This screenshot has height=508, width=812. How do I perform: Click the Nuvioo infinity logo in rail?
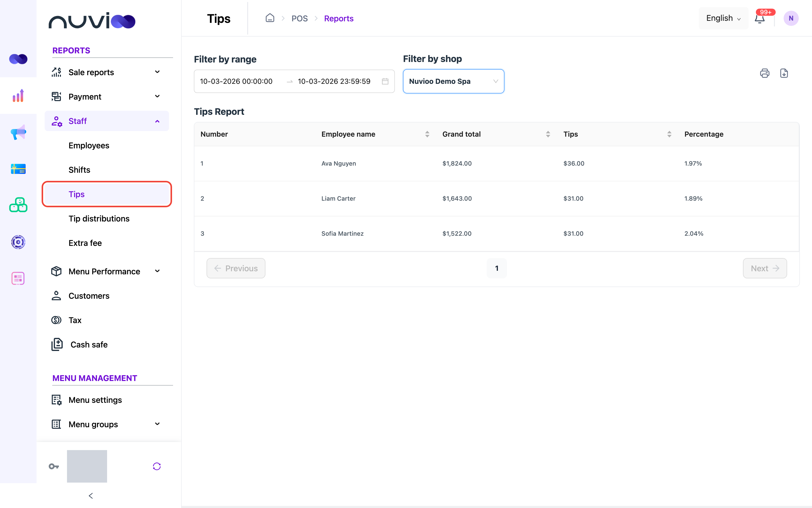coord(18,59)
